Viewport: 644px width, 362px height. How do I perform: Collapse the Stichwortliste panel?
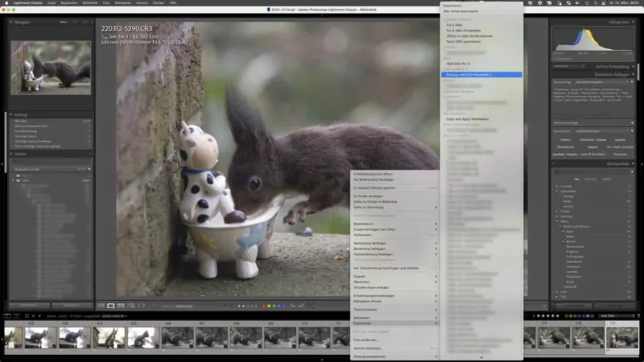633,164
